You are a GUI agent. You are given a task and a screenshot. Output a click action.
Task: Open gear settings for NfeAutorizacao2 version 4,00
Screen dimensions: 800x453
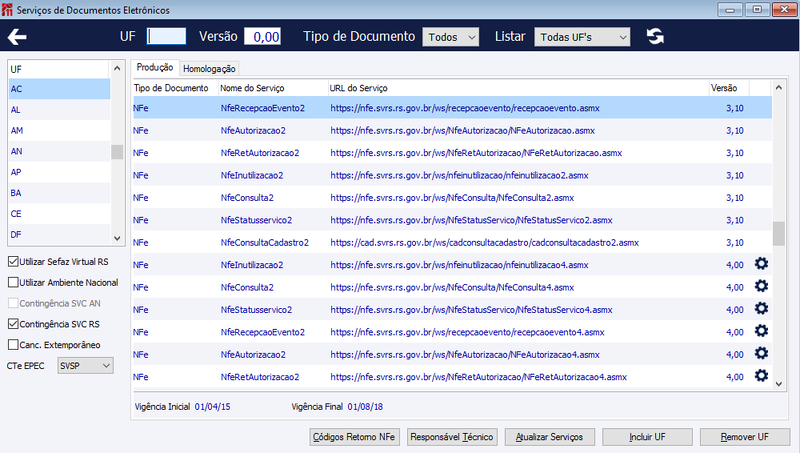(761, 354)
